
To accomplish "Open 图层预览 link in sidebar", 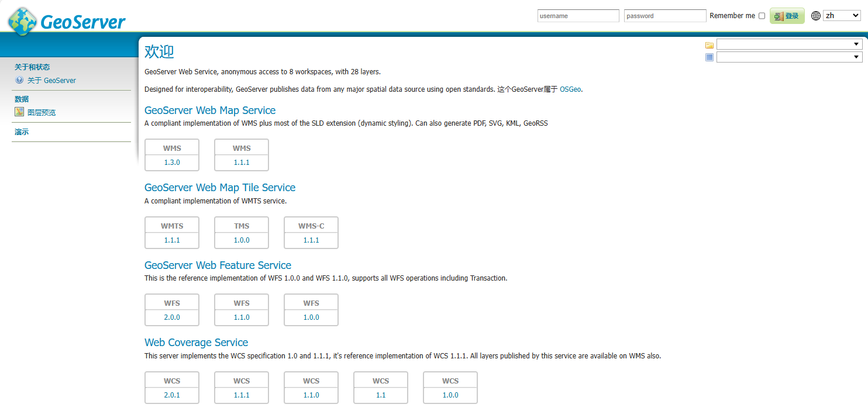I will [x=42, y=112].
